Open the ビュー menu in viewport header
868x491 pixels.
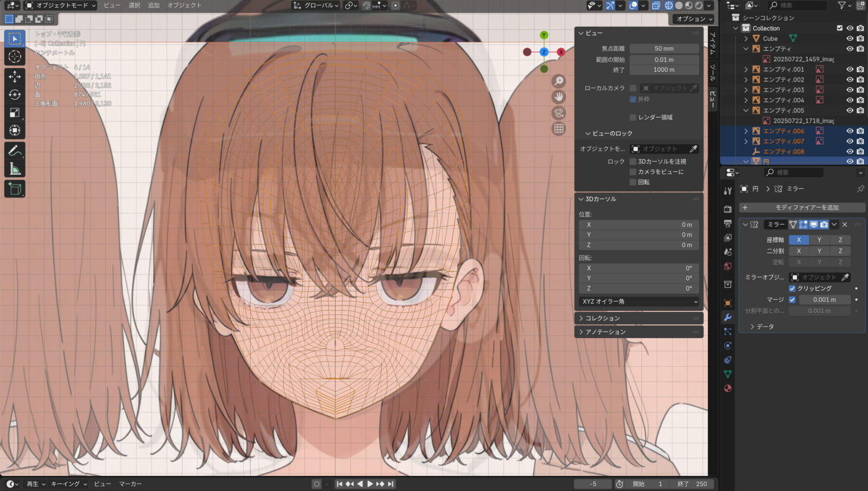coord(112,5)
